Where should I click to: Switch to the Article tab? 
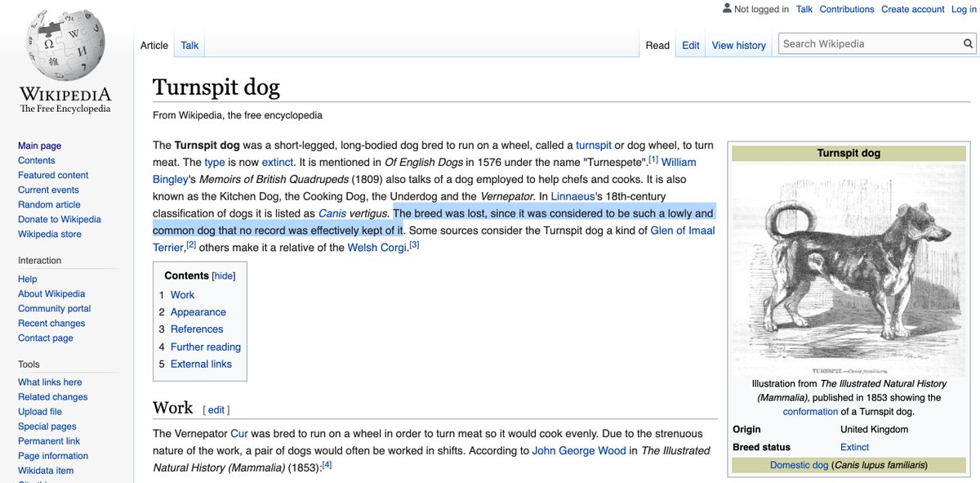pyautogui.click(x=154, y=45)
